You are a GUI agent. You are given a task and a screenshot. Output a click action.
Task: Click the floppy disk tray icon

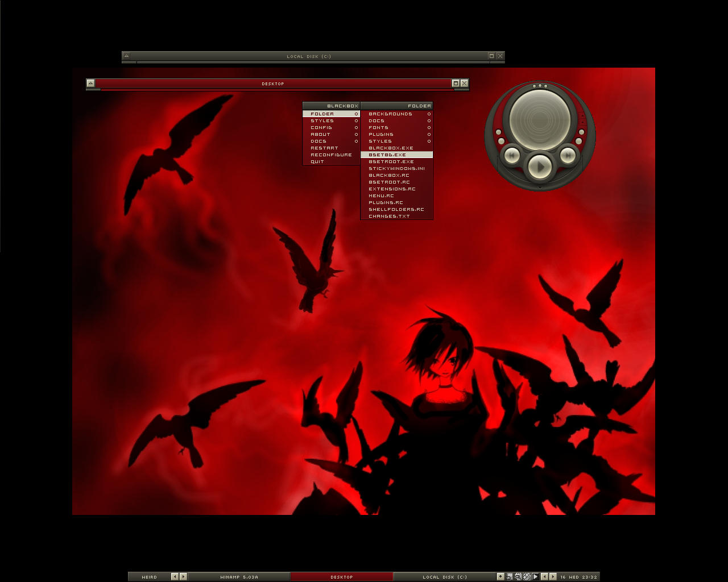(x=510, y=576)
